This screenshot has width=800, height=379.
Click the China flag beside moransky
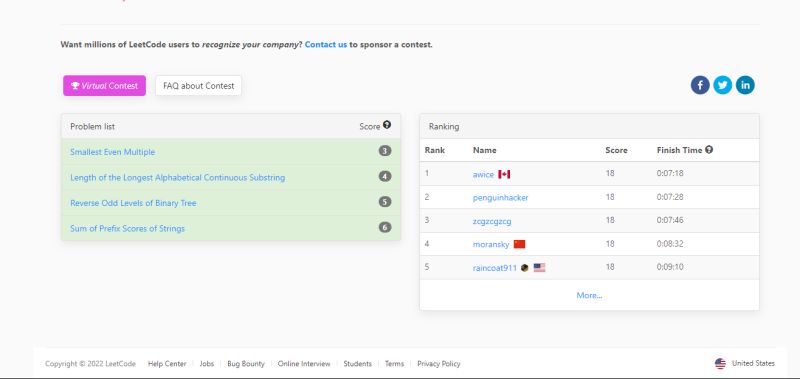click(519, 244)
